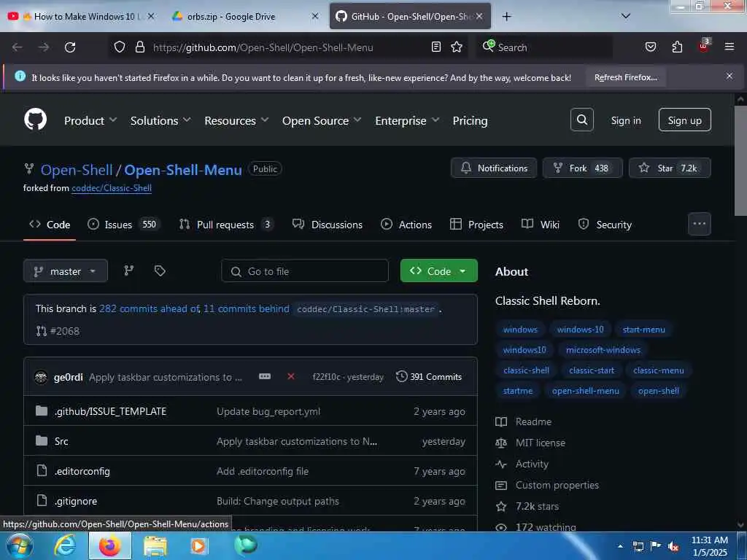Screen dimensions: 747x560
Task: View tags icon in repository toolbar
Action: [160, 271]
